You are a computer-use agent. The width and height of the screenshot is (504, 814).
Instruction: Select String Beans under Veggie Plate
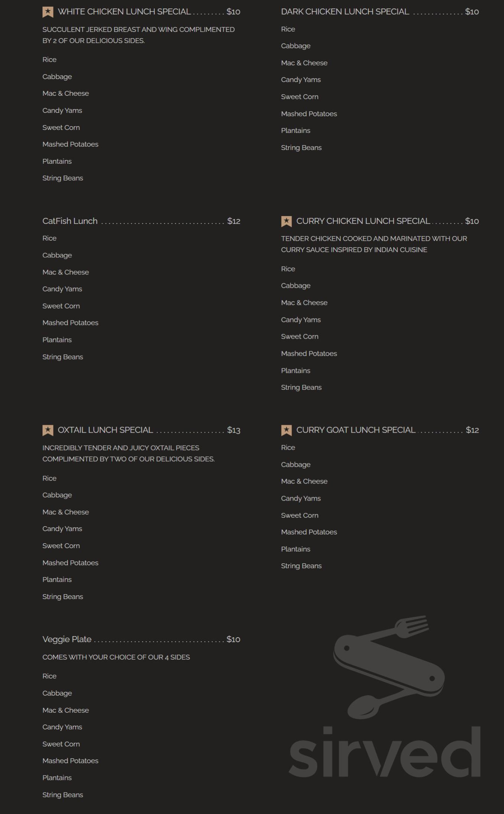63,795
